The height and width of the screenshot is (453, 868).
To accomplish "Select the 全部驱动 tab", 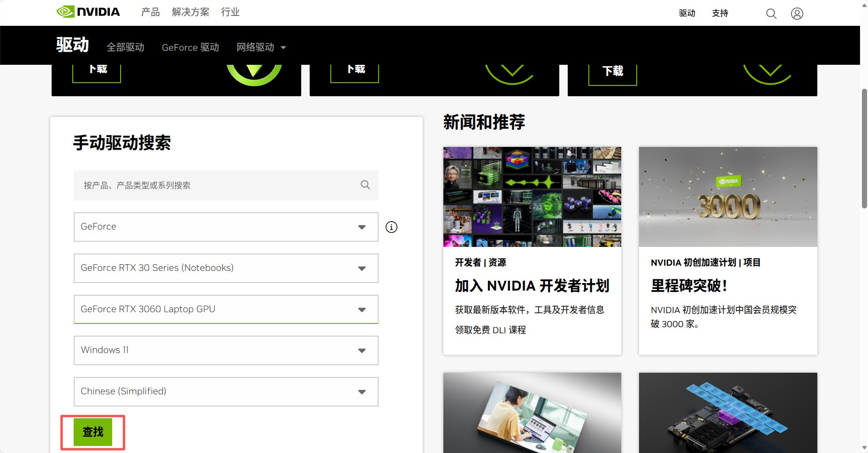I will 125,47.
